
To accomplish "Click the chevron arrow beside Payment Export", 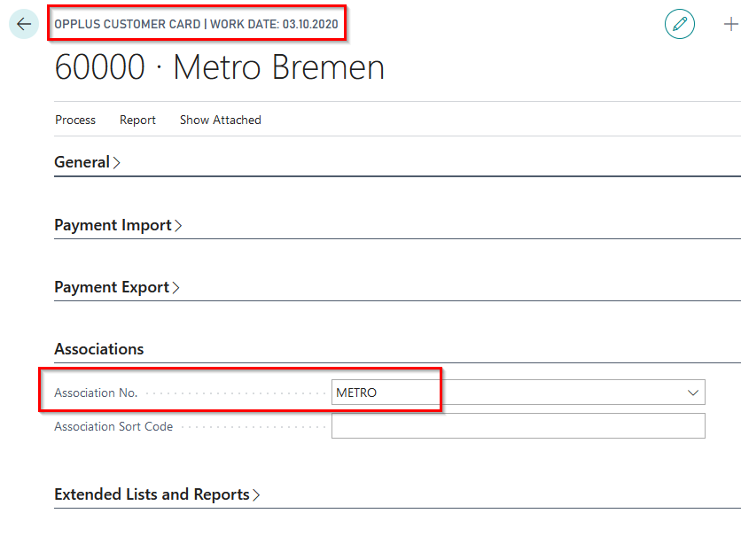I will pyautogui.click(x=175, y=288).
